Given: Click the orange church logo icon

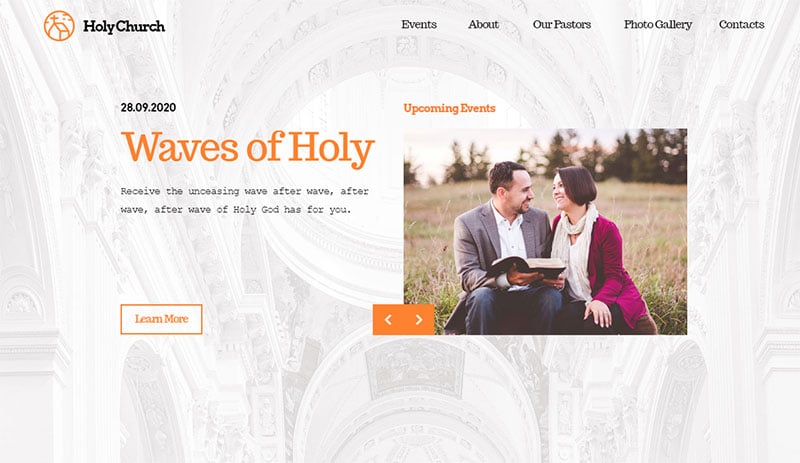Looking at the screenshot, I should click(x=59, y=26).
